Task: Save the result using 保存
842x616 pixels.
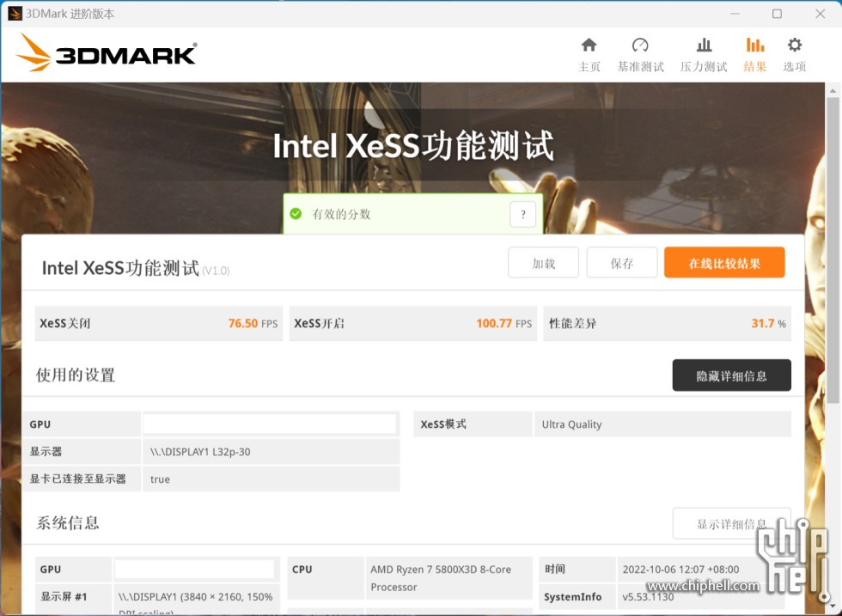Action: pyautogui.click(x=621, y=262)
